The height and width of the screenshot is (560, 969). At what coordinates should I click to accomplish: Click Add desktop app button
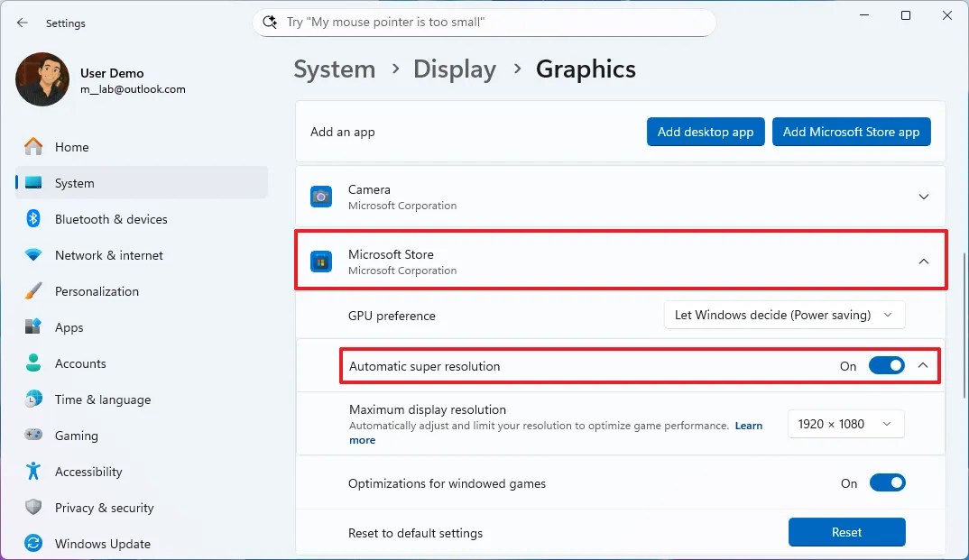pos(706,132)
